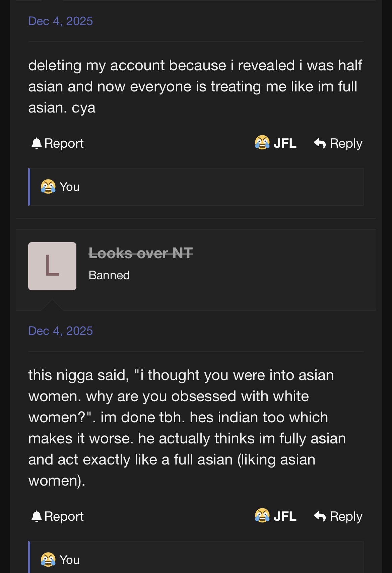Open the first post's Dec 4, 2025 date link
Image resolution: width=392 pixels, height=573 pixels.
[61, 21]
